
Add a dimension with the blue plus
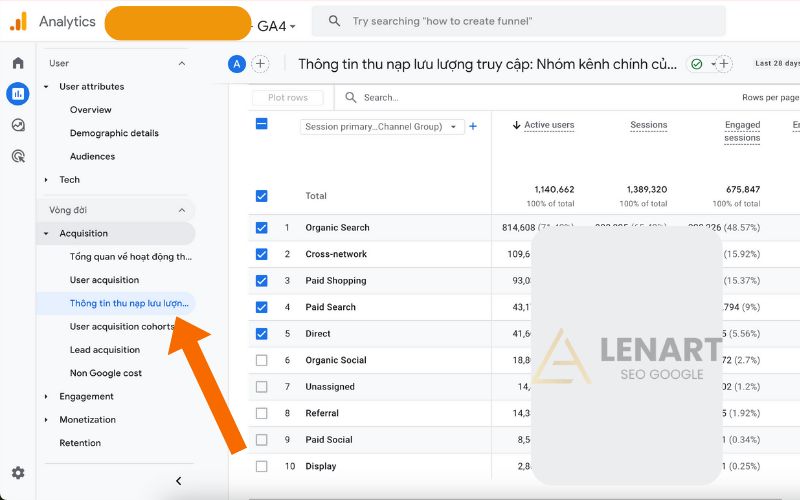tap(473, 126)
